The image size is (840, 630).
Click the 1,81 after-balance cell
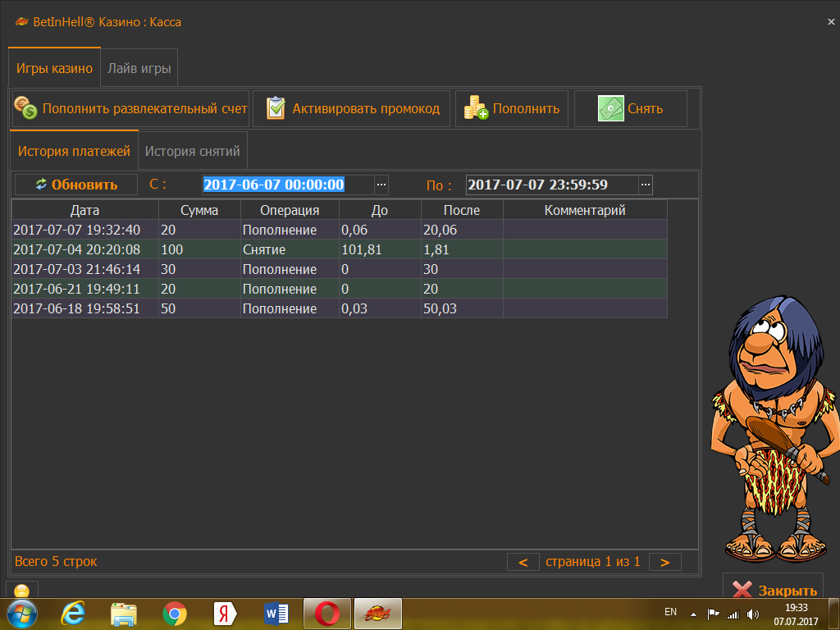point(462,249)
